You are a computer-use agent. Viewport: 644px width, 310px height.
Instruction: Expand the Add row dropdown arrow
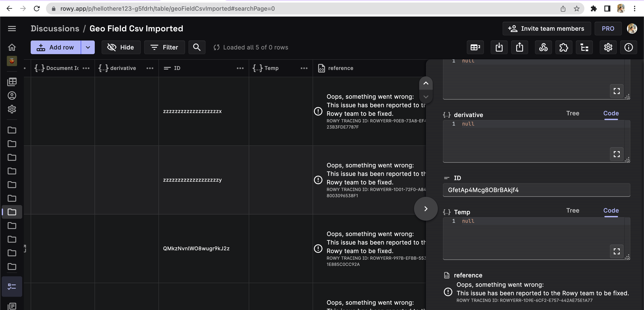pyautogui.click(x=88, y=47)
